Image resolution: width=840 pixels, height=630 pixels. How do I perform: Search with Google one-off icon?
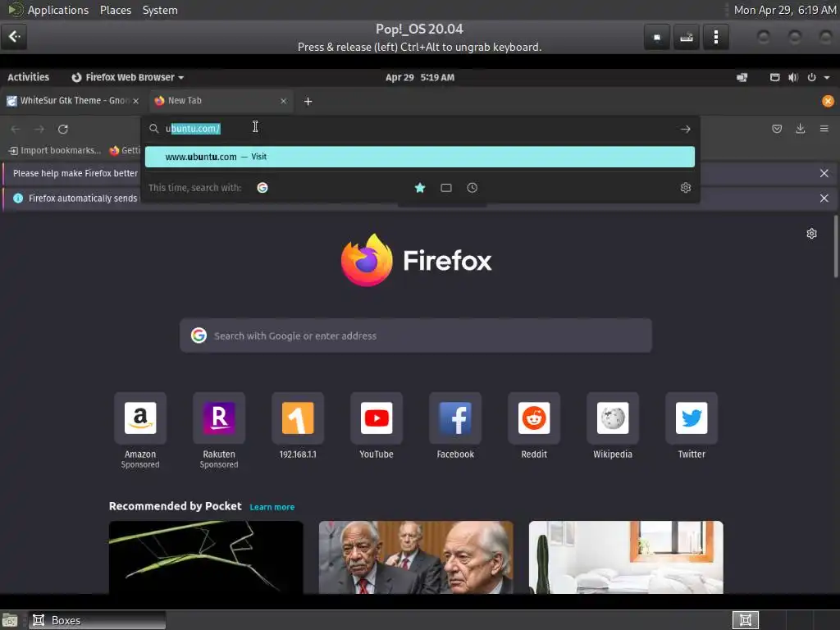262,188
